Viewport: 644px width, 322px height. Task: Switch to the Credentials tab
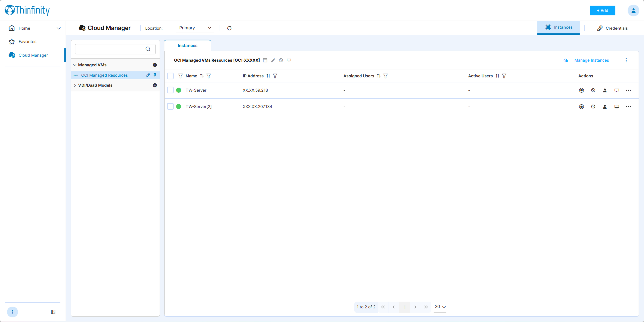point(612,28)
